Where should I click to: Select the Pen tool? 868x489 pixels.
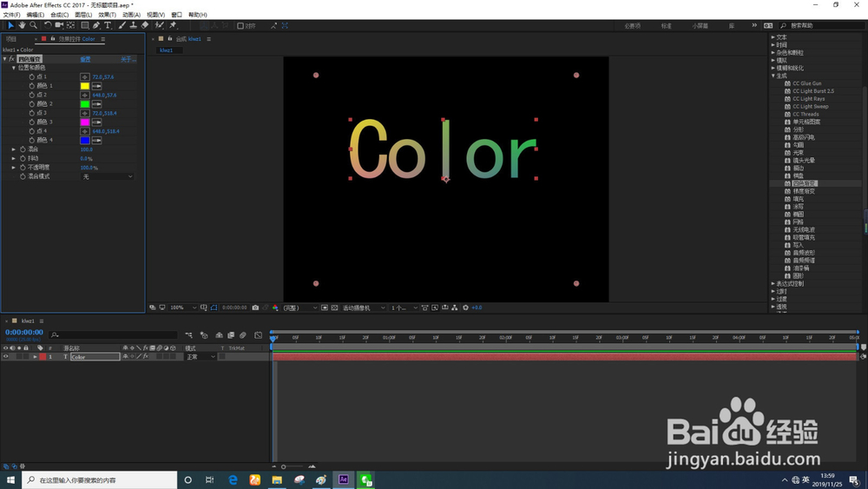[x=96, y=25]
